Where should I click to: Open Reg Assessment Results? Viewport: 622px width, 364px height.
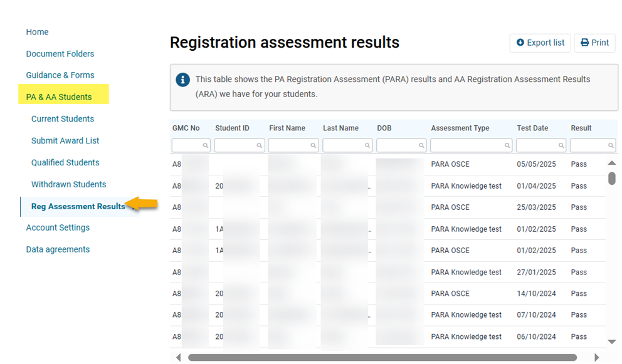78,207
